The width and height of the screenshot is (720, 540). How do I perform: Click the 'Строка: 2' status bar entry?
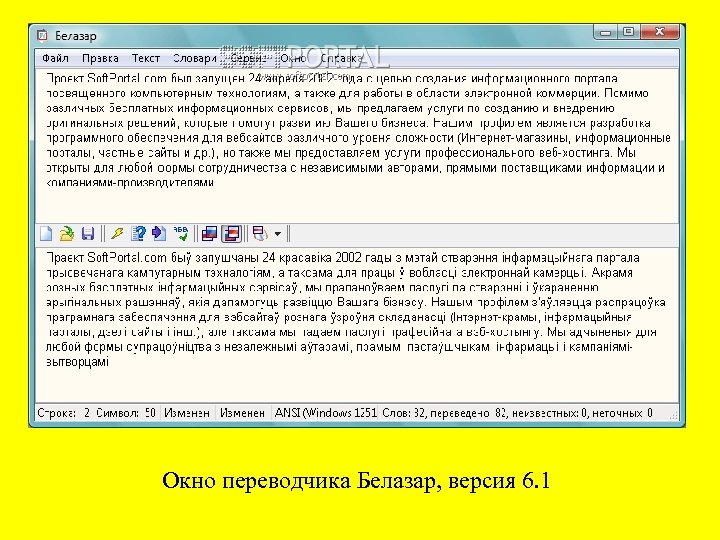click(63, 413)
